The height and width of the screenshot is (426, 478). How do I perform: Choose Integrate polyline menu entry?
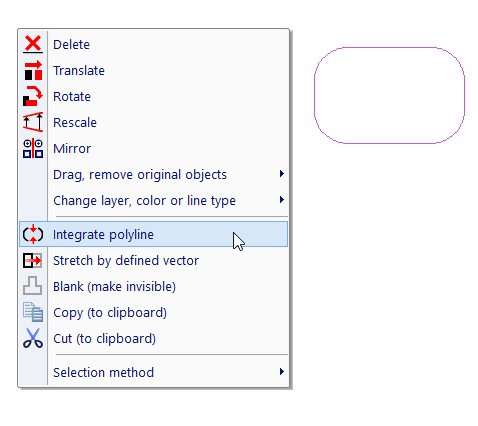[153, 234]
